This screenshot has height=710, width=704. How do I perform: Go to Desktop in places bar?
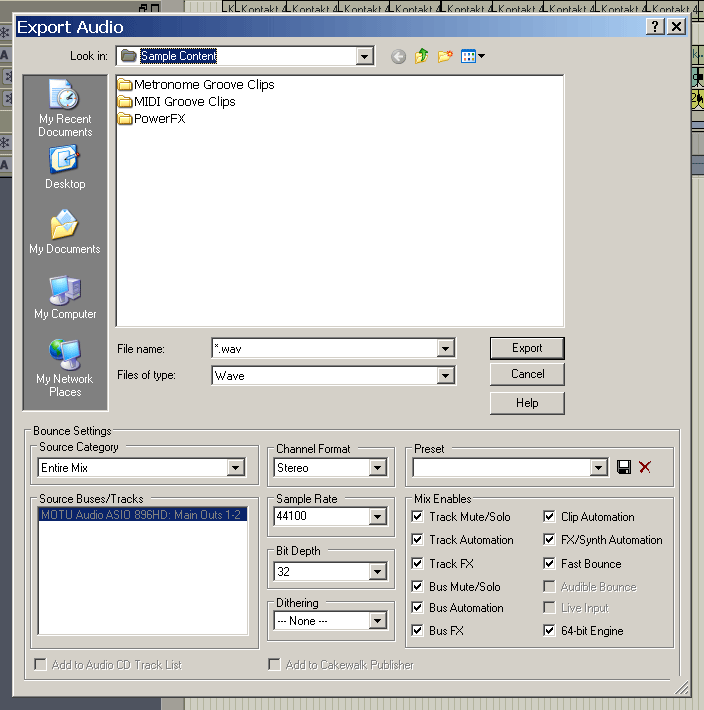(65, 167)
